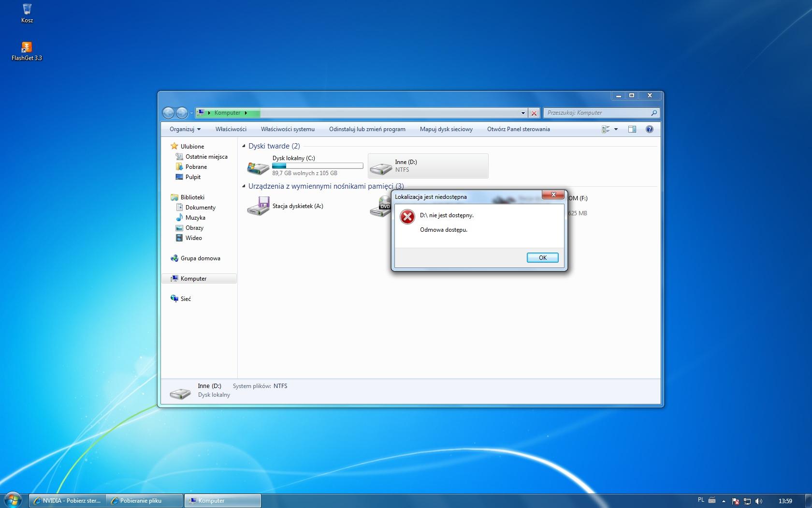Open the Action Center flag icon

736,501
